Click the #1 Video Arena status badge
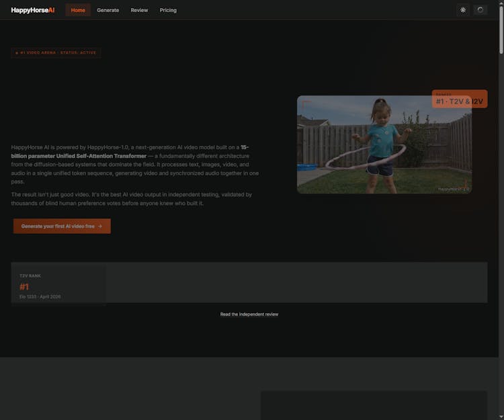Screen dimensions: 504x420 click(56, 52)
